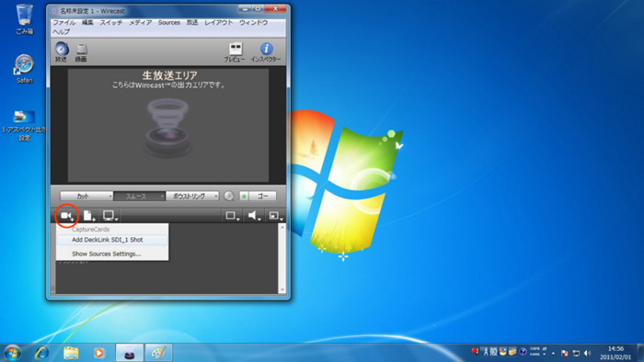Toggle the IME CAPS lock indicator
Screen dimensions: 644x362
[535, 349]
